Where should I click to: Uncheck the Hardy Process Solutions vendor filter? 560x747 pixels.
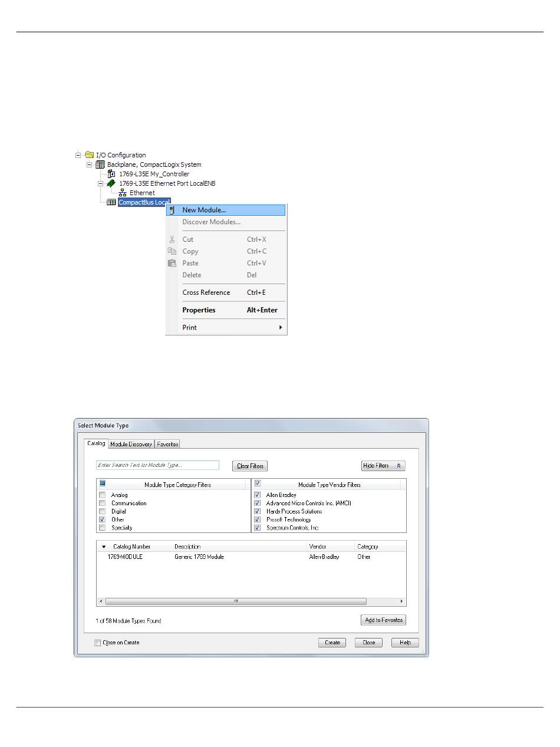pyautogui.click(x=257, y=512)
